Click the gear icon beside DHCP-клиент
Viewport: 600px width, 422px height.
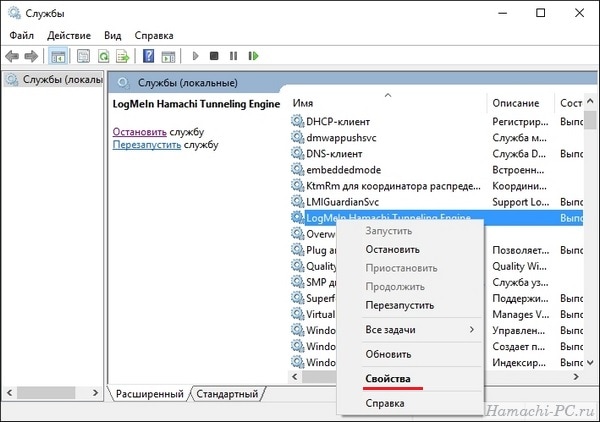point(297,121)
